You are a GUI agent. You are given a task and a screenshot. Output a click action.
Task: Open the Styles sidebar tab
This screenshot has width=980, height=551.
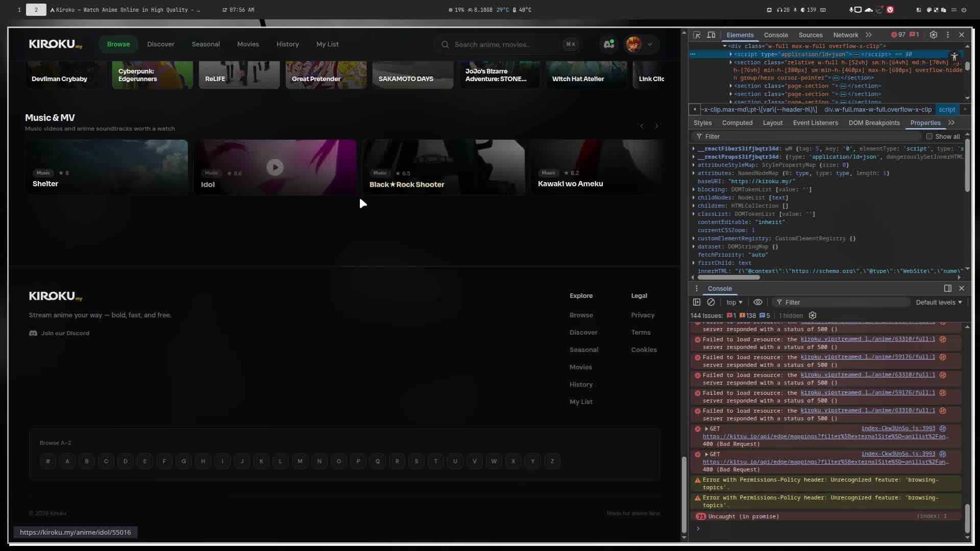point(702,122)
